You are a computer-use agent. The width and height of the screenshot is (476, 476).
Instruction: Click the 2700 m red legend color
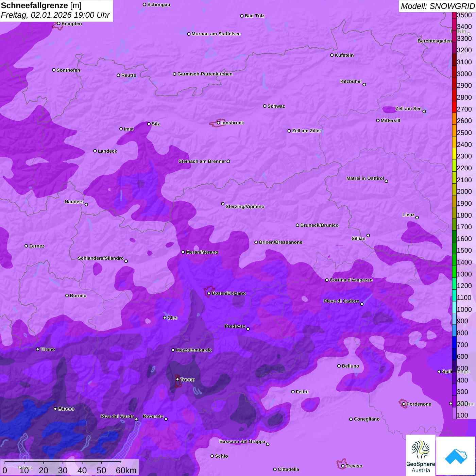pyautogui.click(x=454, y=107)
